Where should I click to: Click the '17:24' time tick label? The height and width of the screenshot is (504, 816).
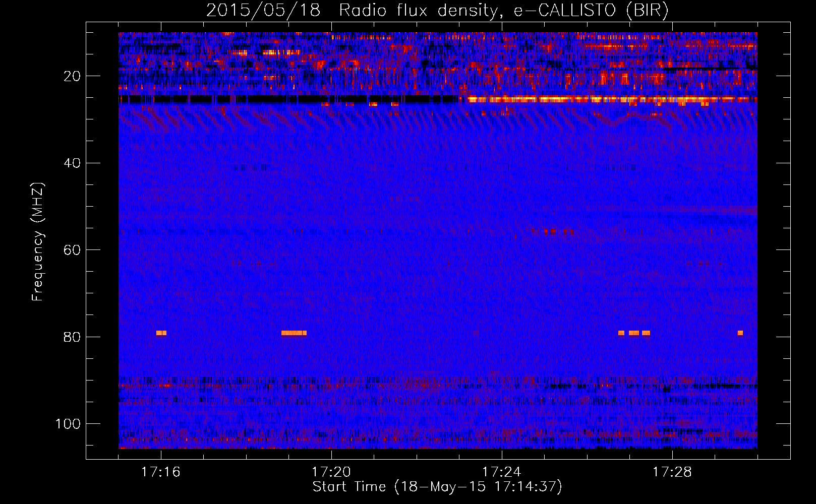[502, 472]
